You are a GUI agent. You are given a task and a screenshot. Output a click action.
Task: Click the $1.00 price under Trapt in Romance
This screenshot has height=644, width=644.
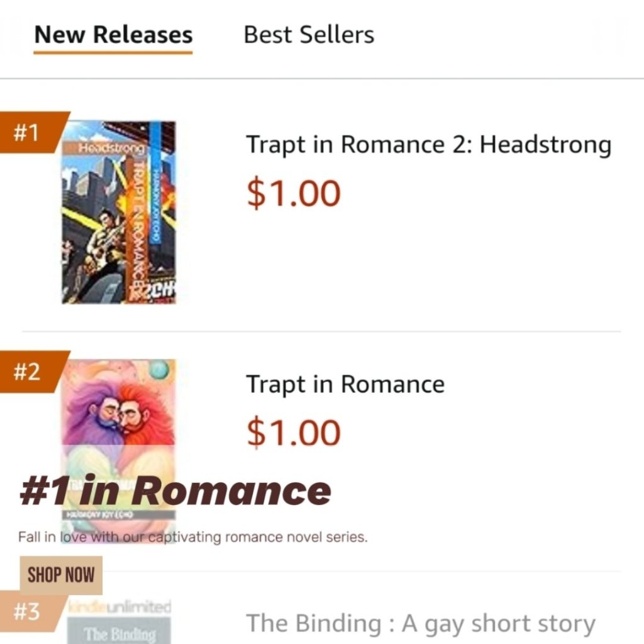(293, 433)
